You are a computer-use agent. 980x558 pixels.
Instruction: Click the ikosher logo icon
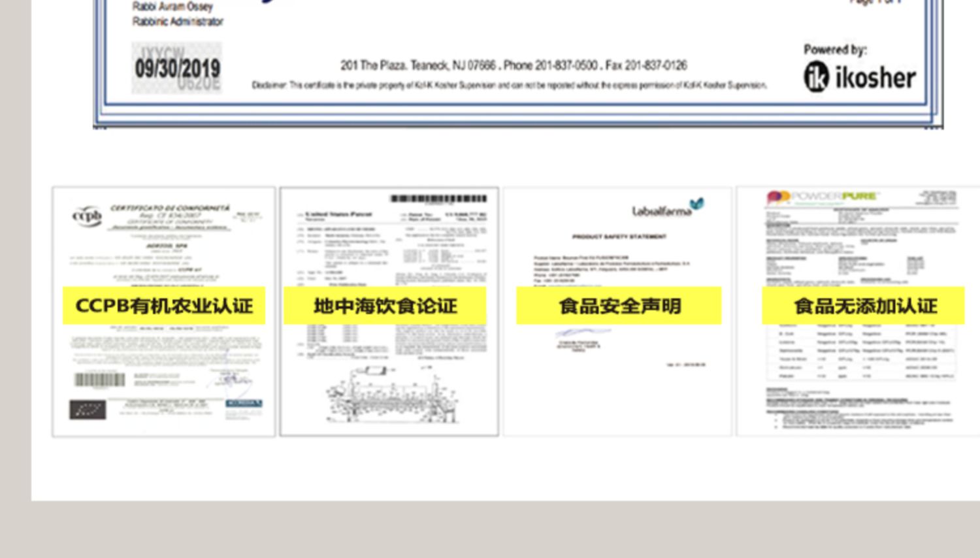coord(816,76)
